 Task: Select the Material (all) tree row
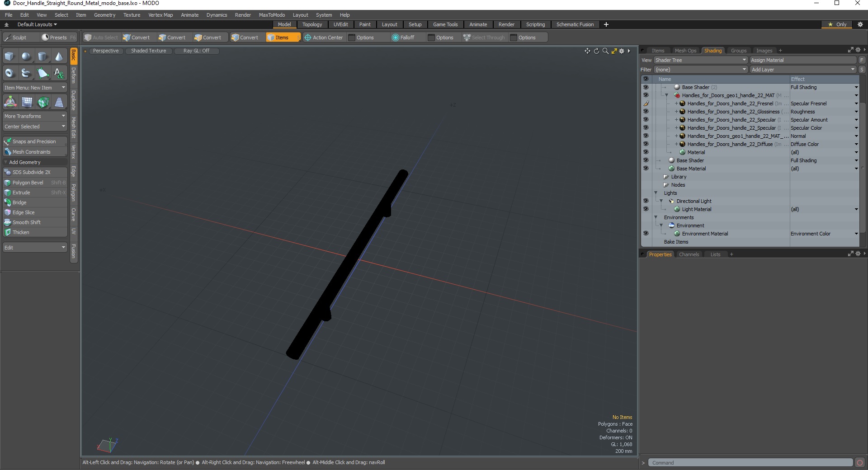[750, 152]
